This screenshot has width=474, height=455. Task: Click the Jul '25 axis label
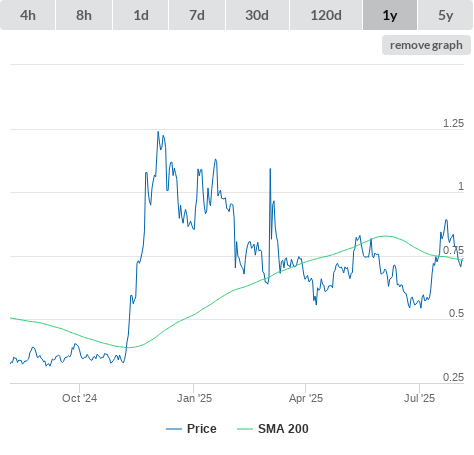point(419,398)
